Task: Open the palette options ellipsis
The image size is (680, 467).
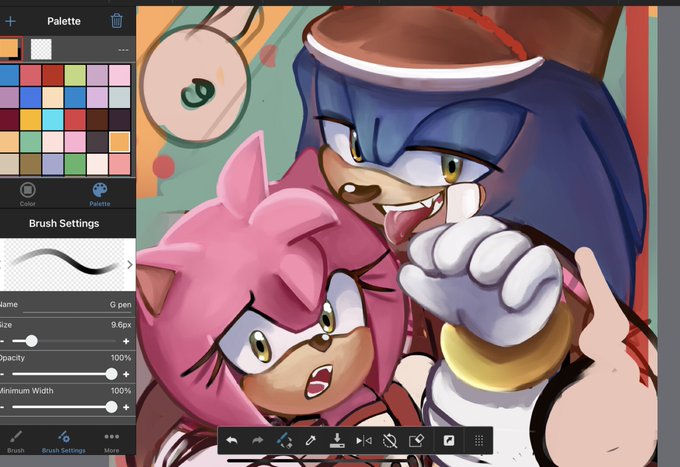Action: (x=123, y=50)
